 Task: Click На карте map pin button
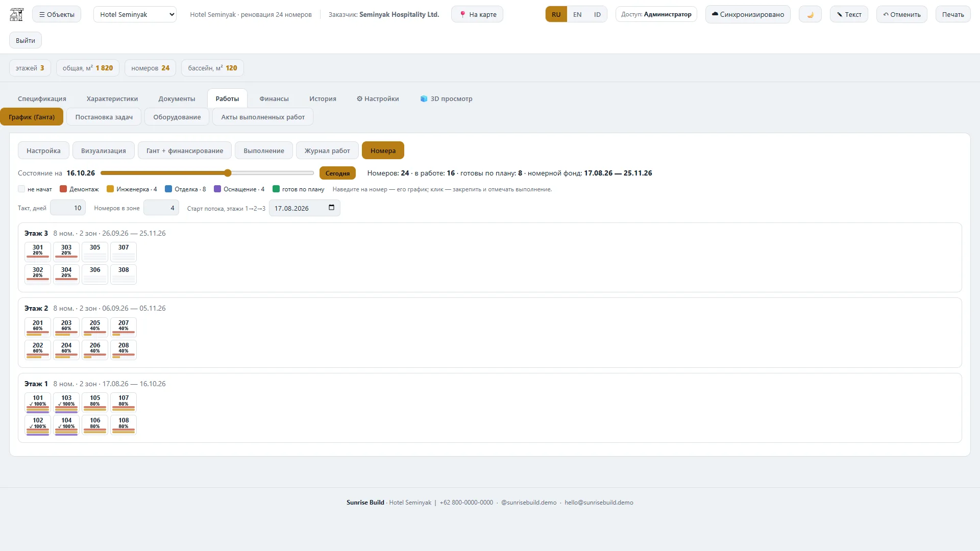pyautogui.click(x=477, y=14)
